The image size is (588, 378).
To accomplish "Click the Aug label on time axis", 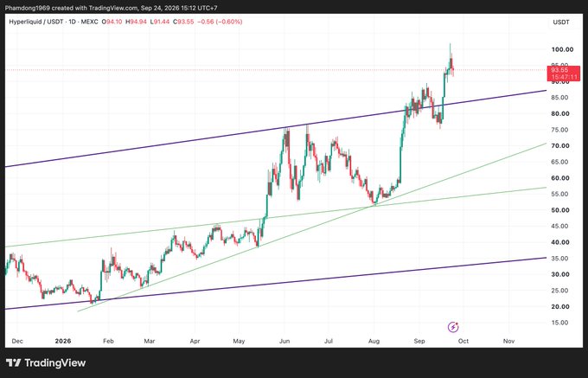I will tap(374, 342).
